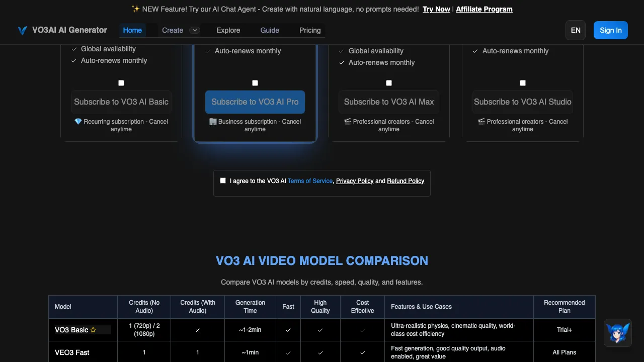644x362 pixels.
Task: Click Subscribe to VO3 AI Studio
Action: click(x=522, y=102)
